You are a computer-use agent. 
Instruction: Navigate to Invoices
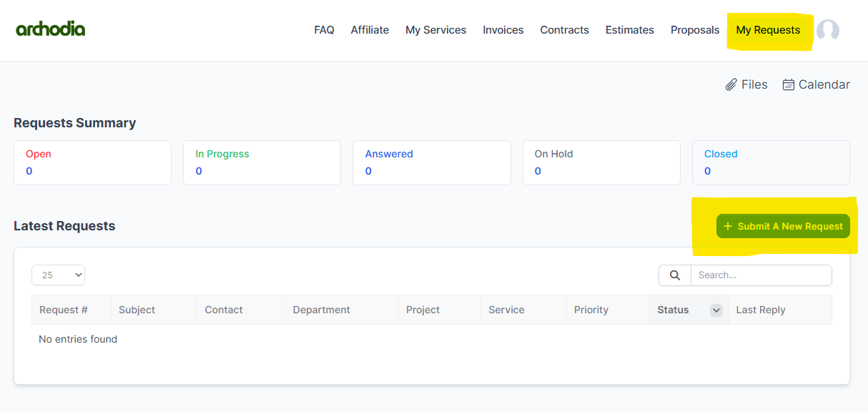503,30
